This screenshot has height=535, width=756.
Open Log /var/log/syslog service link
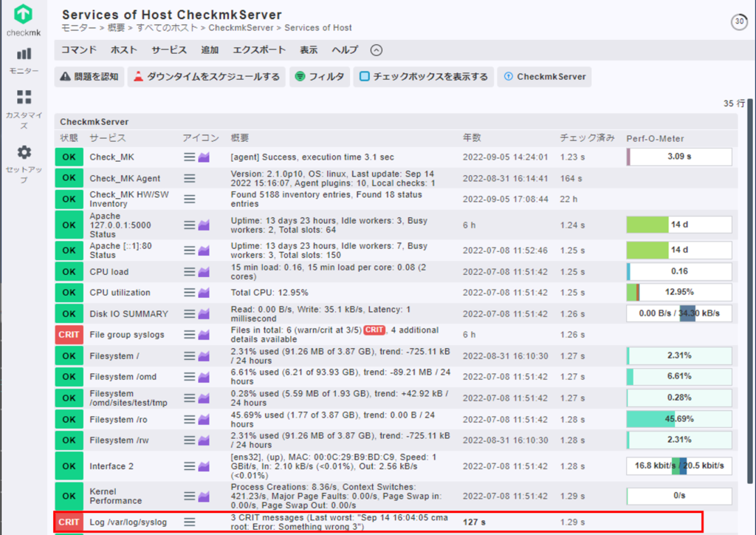128,522
